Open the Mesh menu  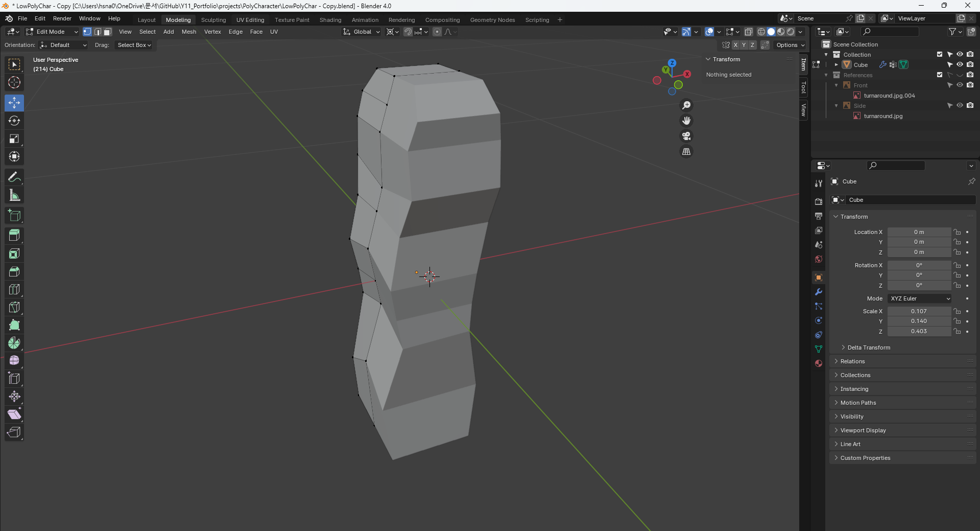(188, 32)
